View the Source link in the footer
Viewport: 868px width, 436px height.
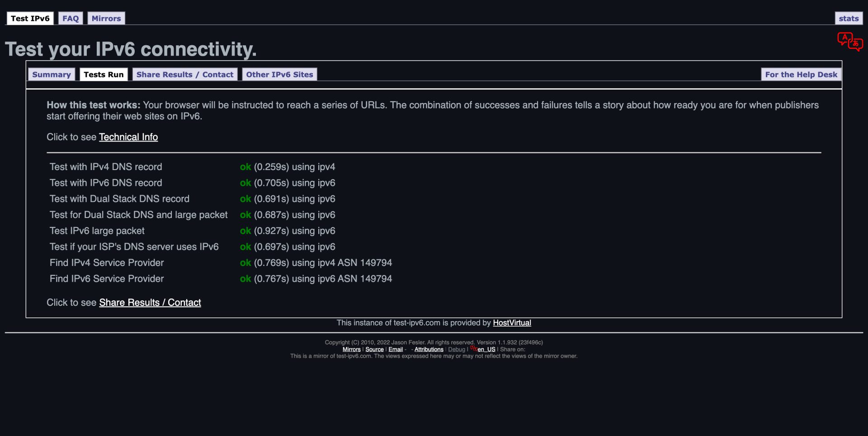click(x=374, y=349)
